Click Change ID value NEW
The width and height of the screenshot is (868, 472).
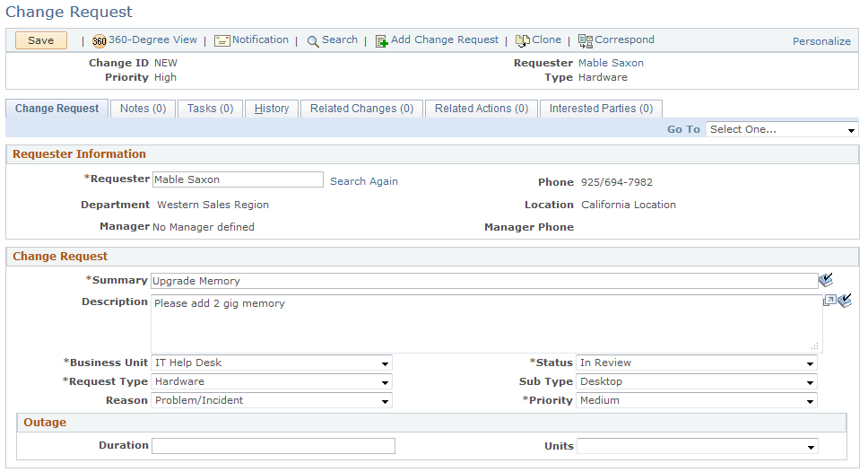(x=166, y=63)
